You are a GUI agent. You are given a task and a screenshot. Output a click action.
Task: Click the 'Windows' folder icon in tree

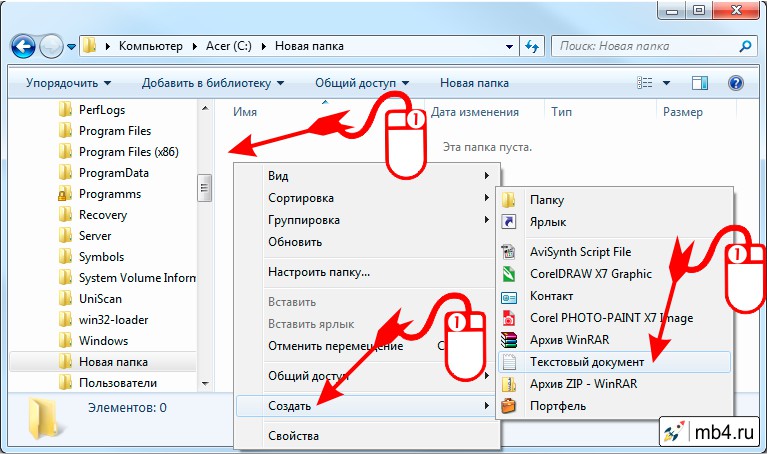pos(65,340)
